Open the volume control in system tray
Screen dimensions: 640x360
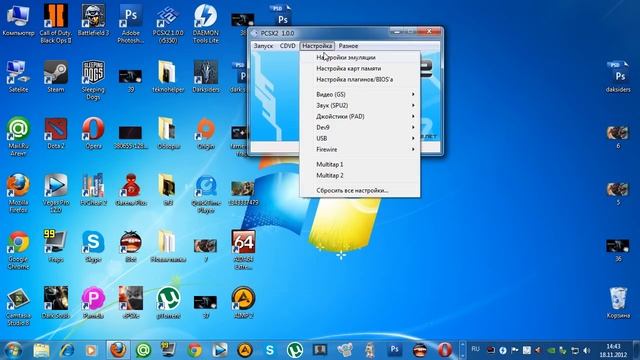tap(587, 350)
